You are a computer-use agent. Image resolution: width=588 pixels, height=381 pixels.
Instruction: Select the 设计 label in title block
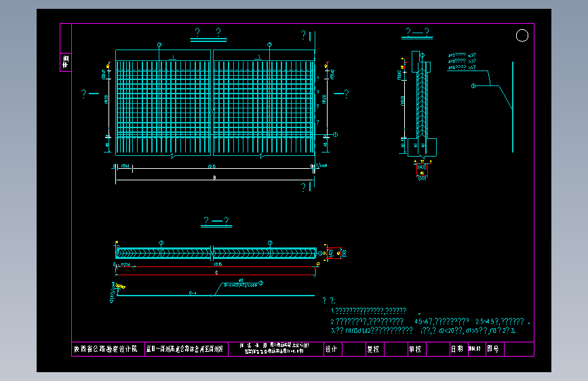coord(331,349)
